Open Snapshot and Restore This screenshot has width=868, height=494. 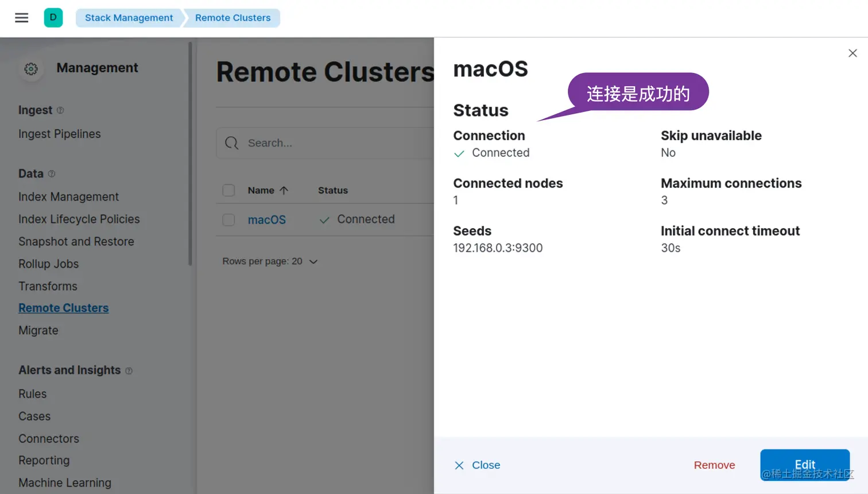pyautogui.click(x=76, y=241)
